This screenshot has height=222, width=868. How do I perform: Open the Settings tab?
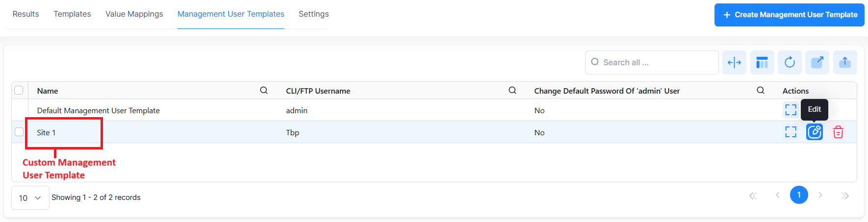(313, 14)
